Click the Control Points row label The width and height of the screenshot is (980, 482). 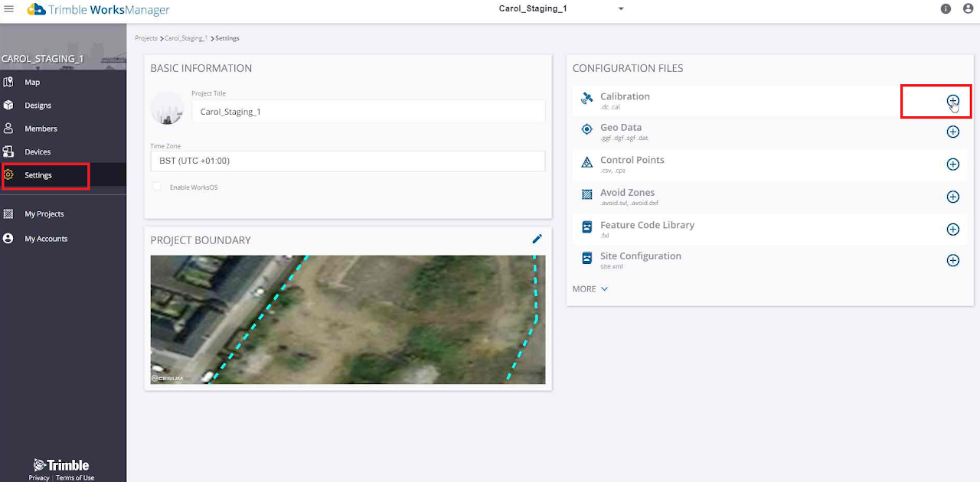coord(632,160)
